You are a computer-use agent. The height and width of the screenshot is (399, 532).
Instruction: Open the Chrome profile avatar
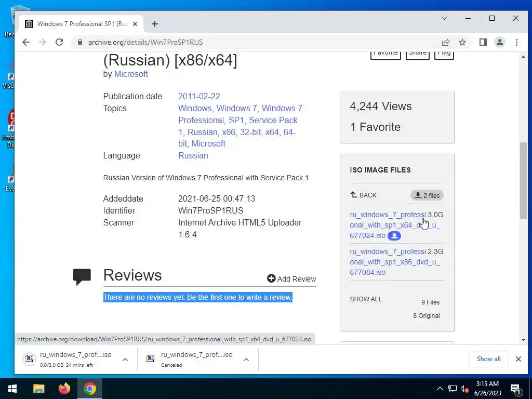click(x=500, y=42)
